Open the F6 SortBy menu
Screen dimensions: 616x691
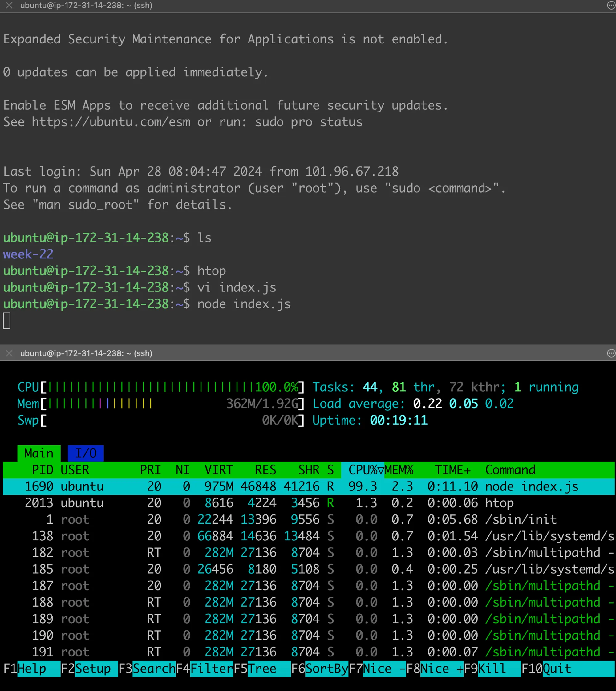click(x=326, y=668)
